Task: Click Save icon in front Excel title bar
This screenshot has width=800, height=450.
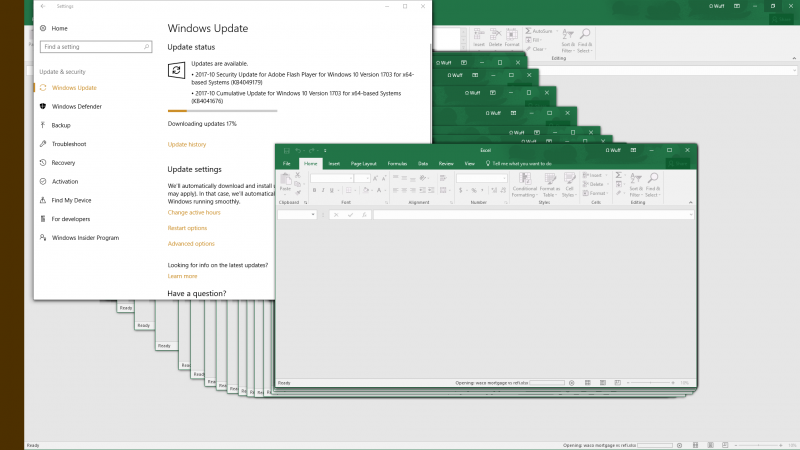Action: click(285, 150)
